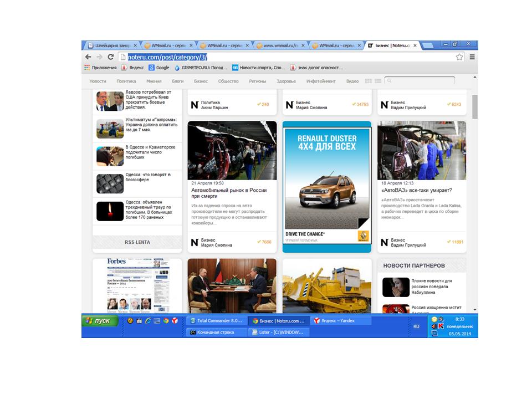Open the Общество site menu item
The width and height of the screenshot is (532, 399).
tap(228, 81)
